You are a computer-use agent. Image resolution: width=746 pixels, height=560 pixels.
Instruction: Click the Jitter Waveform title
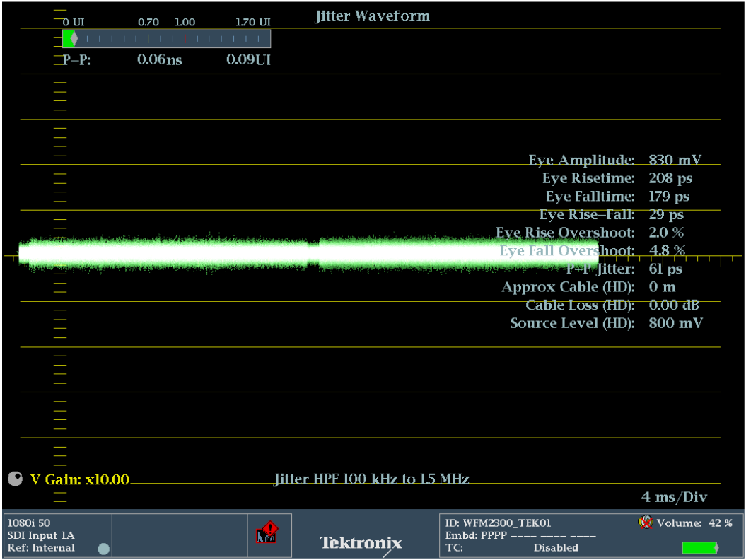tap(372, 16)
